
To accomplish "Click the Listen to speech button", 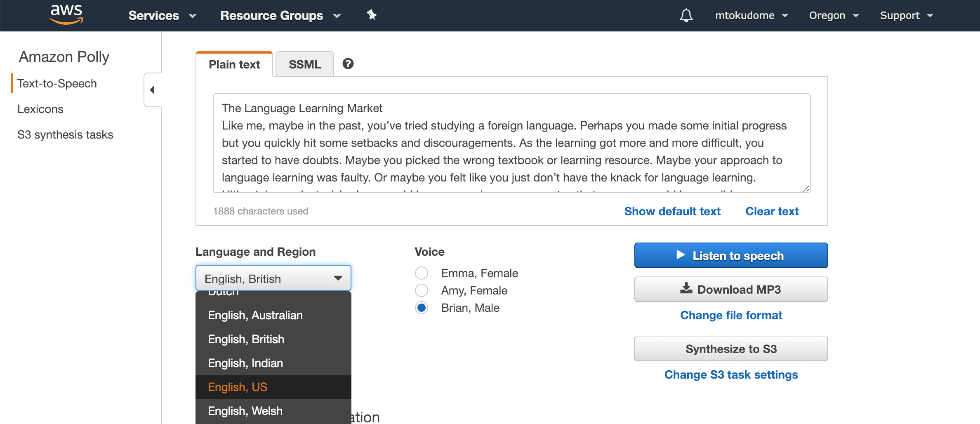I will click(x=731, y=255).
